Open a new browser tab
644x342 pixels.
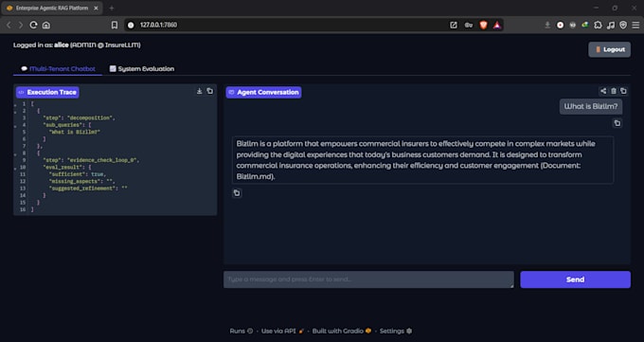tap(112, 8)
